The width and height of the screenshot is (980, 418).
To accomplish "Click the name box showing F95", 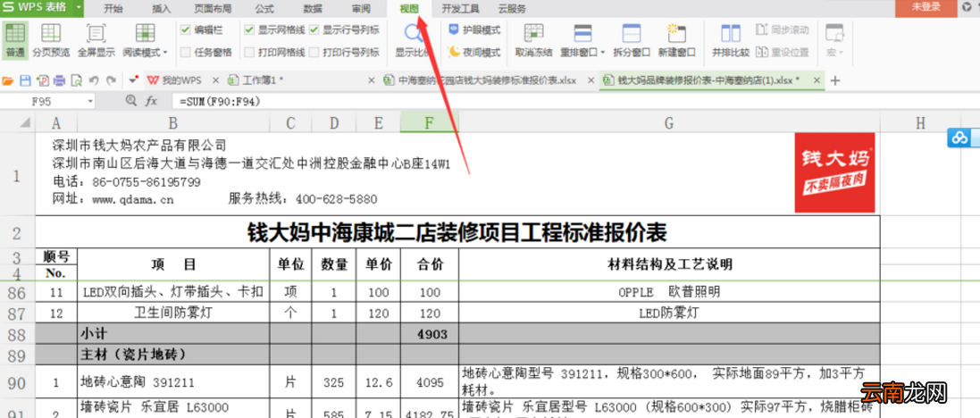I will point(43,101).
